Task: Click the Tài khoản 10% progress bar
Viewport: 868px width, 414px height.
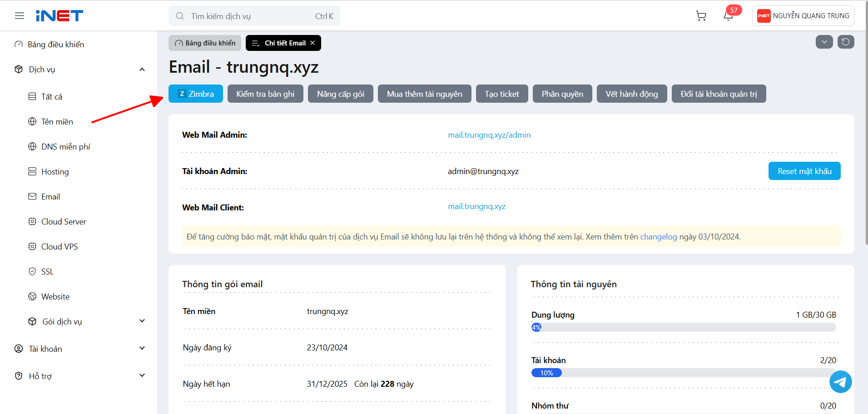Action: [x=684, y=373]
